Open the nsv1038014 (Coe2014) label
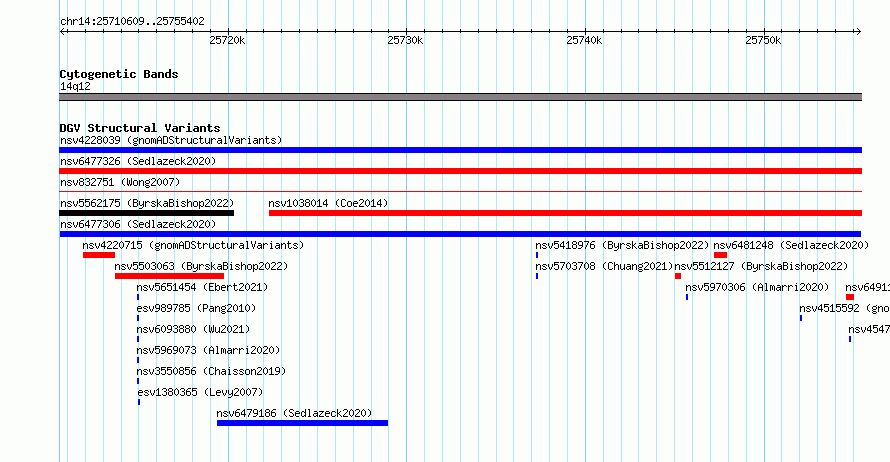Image resolution: width=890 pixels, height=462 pixels. click(x=328, y=203)
